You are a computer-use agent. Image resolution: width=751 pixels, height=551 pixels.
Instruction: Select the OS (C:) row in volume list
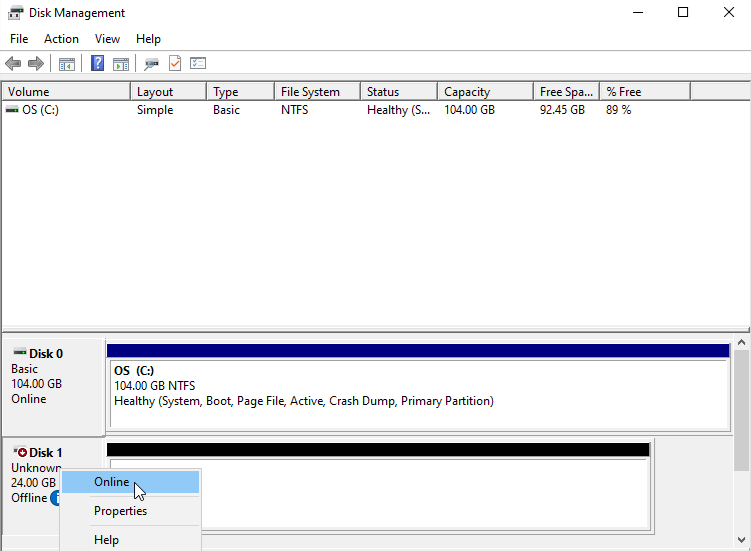40,110
